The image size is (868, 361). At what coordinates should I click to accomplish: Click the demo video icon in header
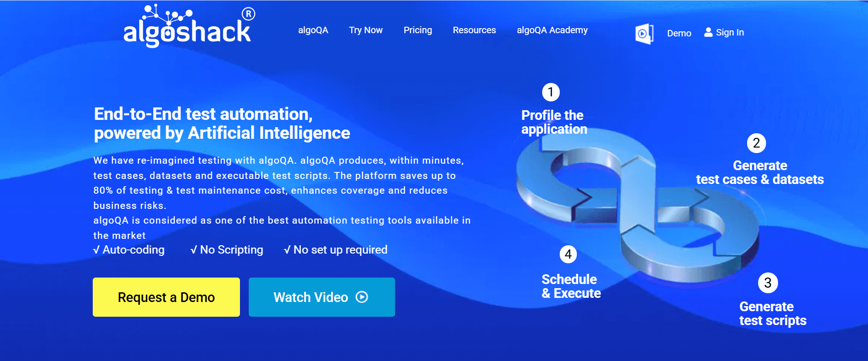coord(644,33)
